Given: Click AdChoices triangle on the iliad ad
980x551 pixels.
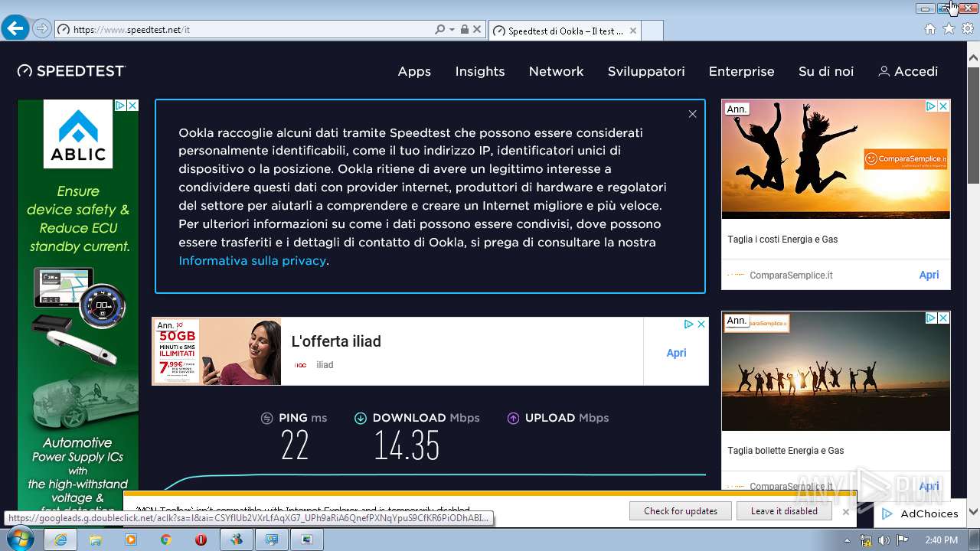Looking at the screenshot, I should point(688,324).
